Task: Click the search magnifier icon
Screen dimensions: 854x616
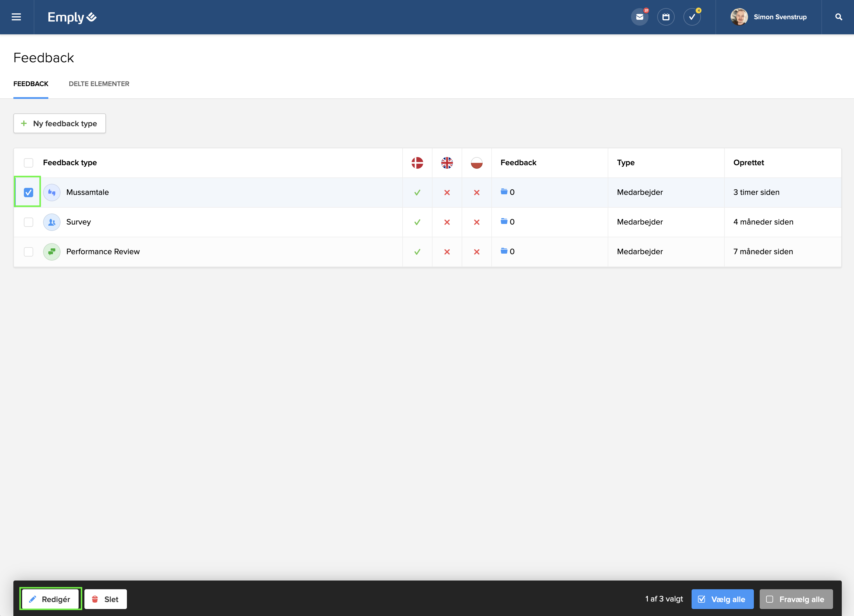Action: tap(839, 17)
